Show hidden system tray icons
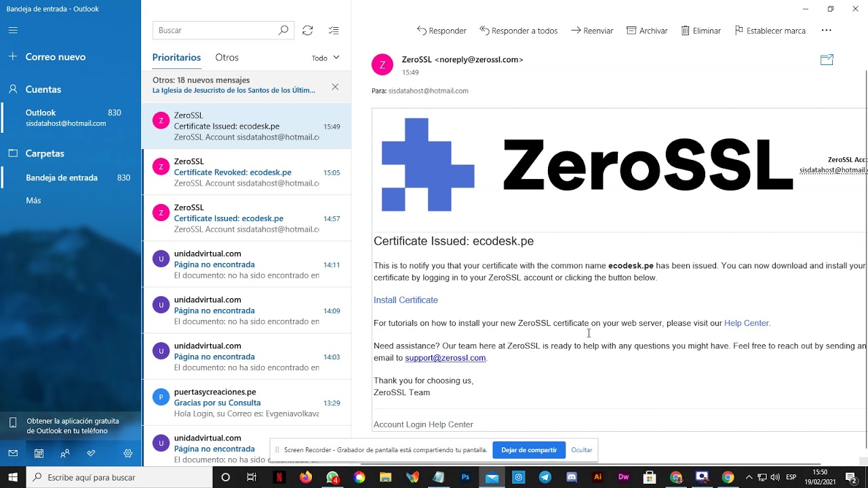 click(x=749, y=477)
